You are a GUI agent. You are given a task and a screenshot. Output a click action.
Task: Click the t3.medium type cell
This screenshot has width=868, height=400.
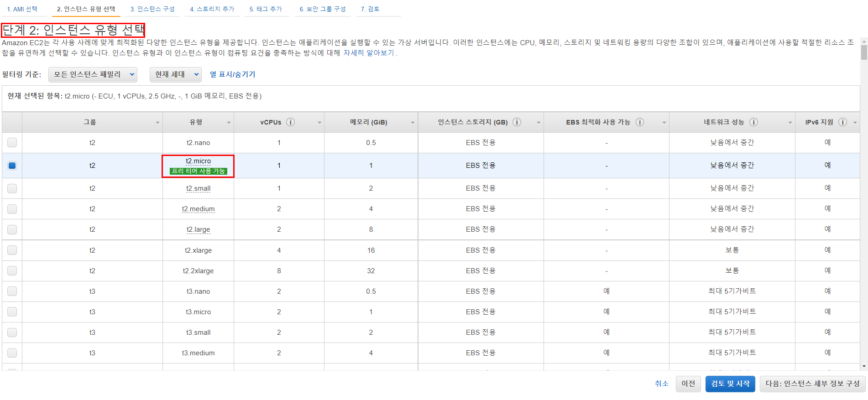[198, 353]
